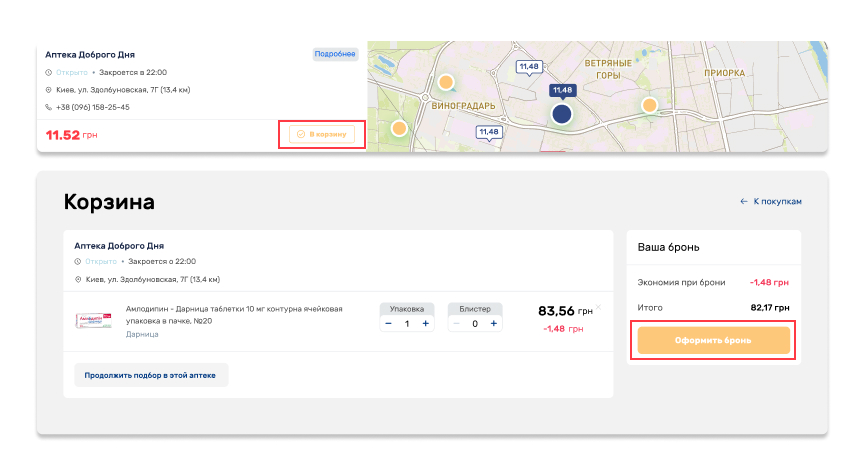Click the Амлодипин product thumbnail image
This screenshot has height=476, width=864.
pyautogui.click(x=95, y=321)
